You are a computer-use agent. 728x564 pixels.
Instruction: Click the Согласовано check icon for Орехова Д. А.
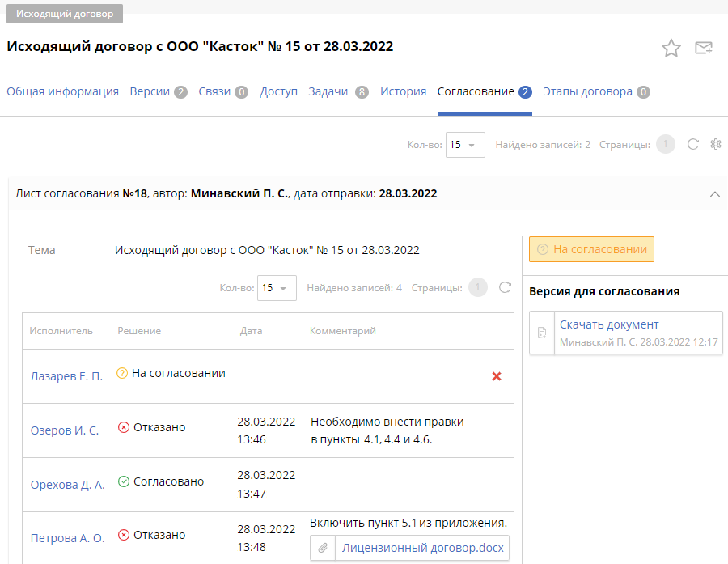click(124, 481)
